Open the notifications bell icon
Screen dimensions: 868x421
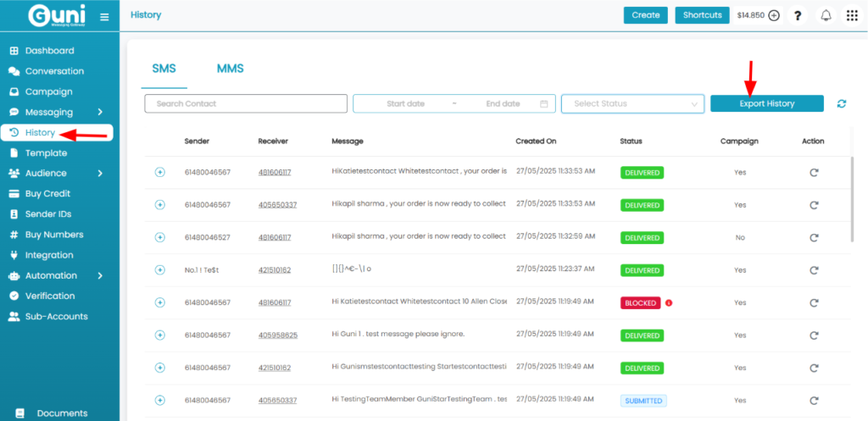tap(826, 15)
